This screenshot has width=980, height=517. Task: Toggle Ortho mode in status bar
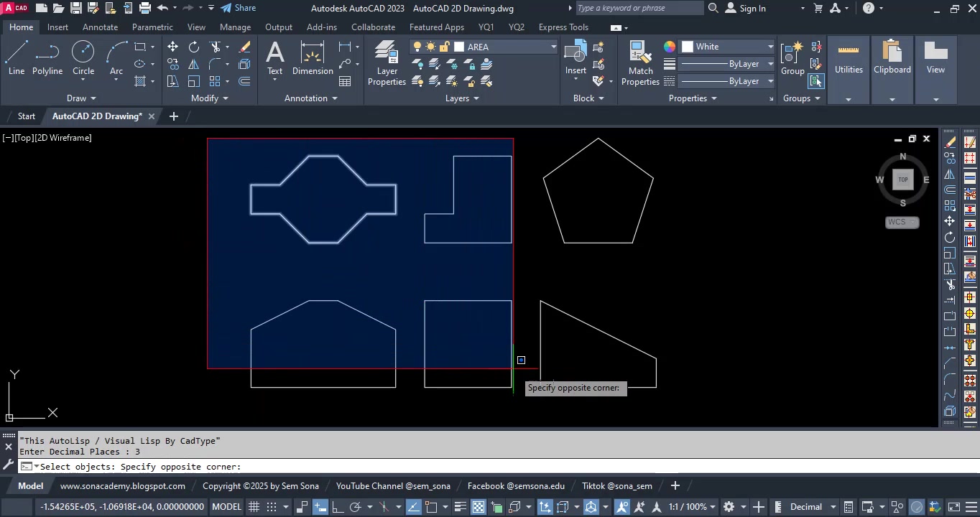(337, 507)
